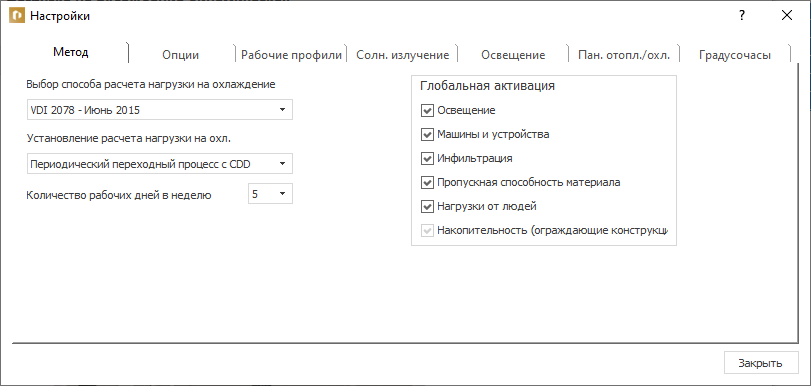Open the Опции tab
The image size is (811, 386).
(181, 55)
